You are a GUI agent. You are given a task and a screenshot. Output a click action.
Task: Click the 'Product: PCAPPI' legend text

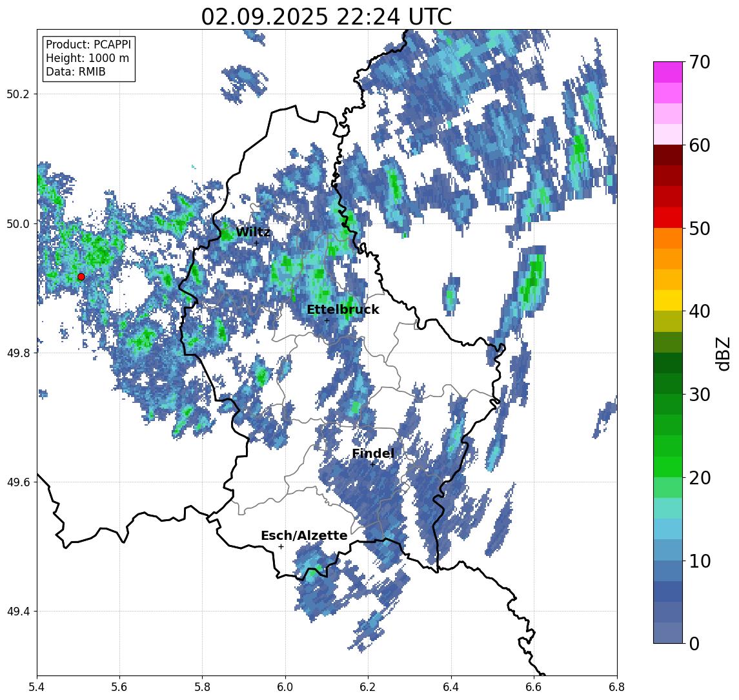click(88, 45)
